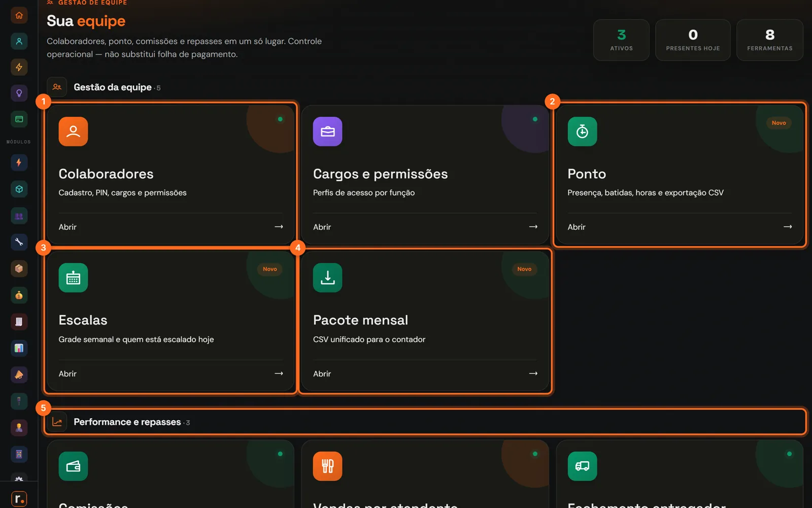The image size is (812, 508).
Task: Click the 'Pacote mensal' card title
Action: tap(360, 320)
